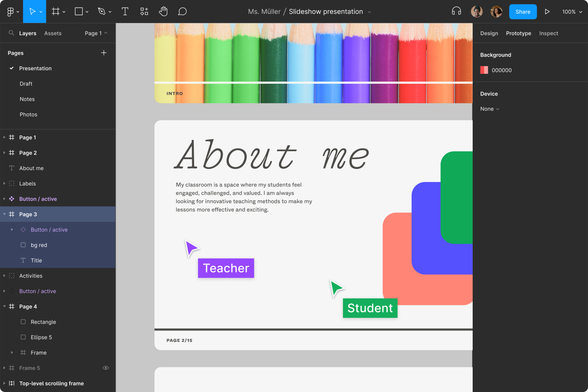Start Presentation mode with the play icon
The image size is (588, 392).
point(547,11)
